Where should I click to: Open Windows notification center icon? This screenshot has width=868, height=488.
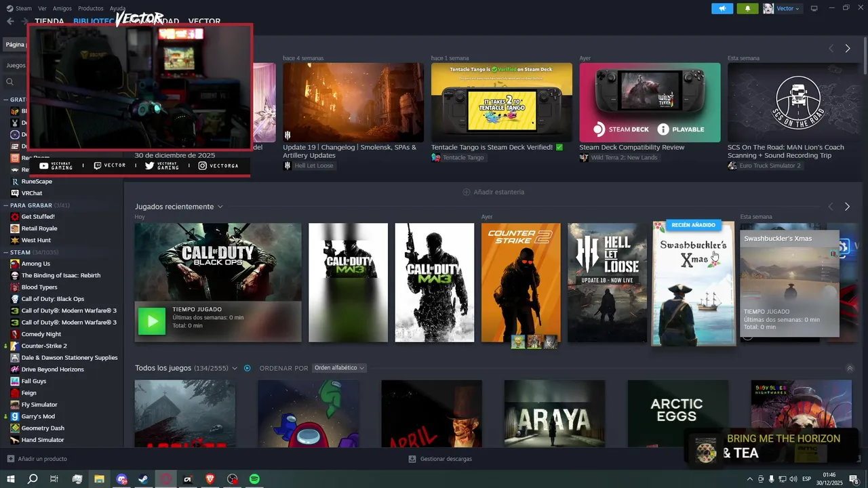click(853, 479)
